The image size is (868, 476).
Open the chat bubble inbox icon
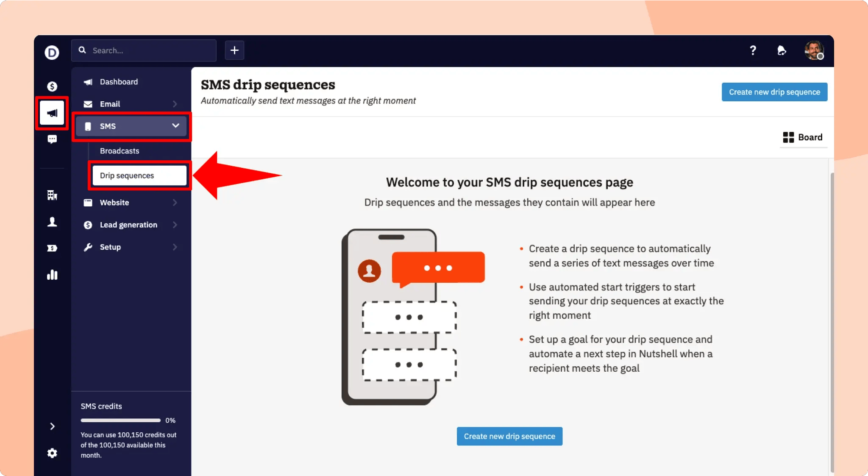52,139
